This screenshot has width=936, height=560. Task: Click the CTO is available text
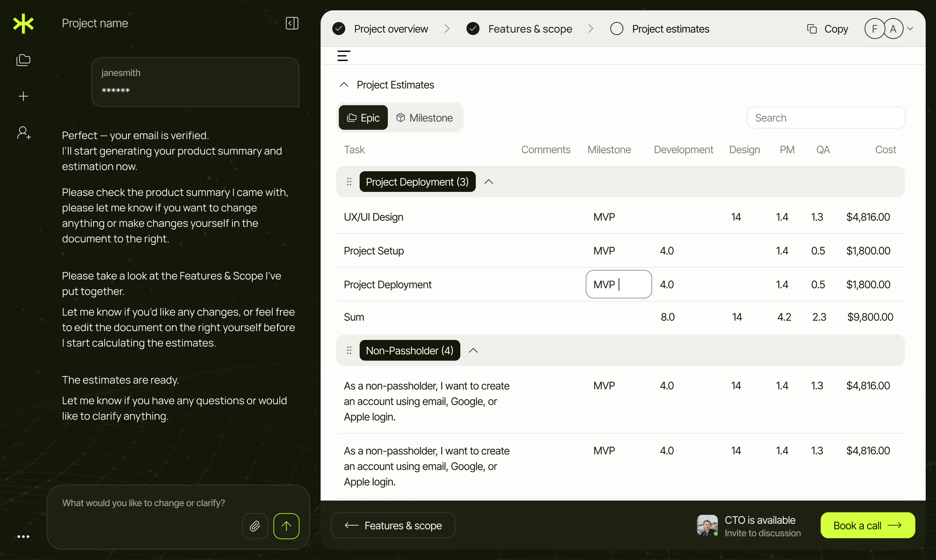(x=760, y=520)
